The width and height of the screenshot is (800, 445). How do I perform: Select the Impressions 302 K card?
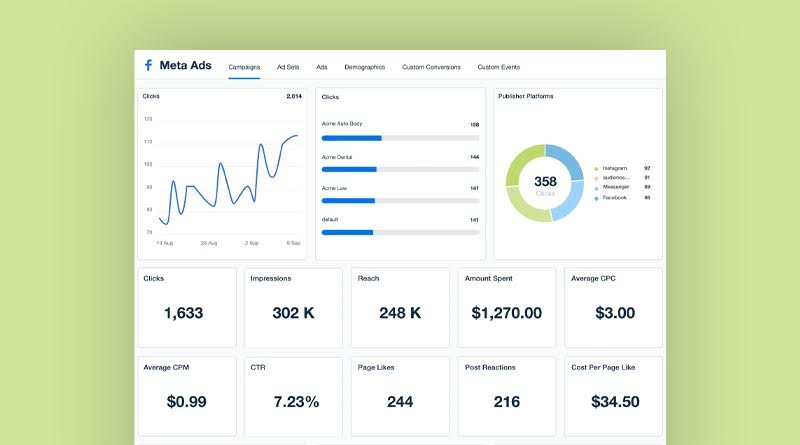click(293, 307)
